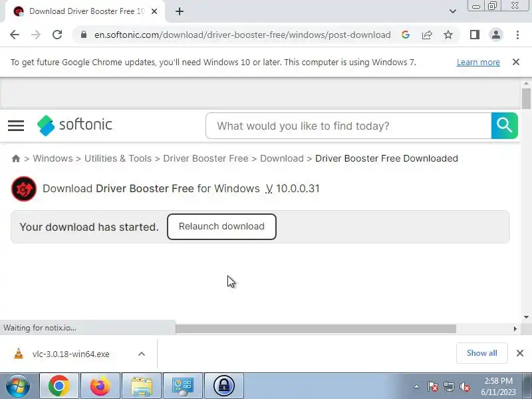Open Softonic hamburger menu
The image size is (532, 399).
pos(16,126)
